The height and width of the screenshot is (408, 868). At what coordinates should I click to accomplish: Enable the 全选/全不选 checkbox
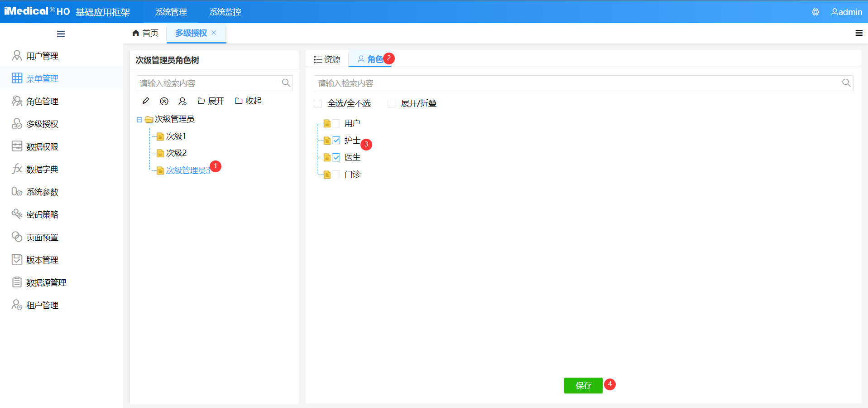click(x=317, y=103)
